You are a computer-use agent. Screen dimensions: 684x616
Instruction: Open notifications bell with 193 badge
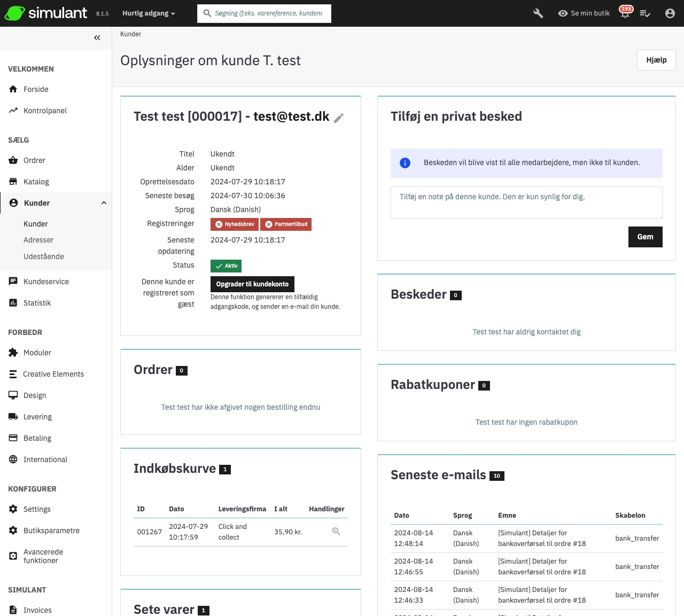click(625, 13)
